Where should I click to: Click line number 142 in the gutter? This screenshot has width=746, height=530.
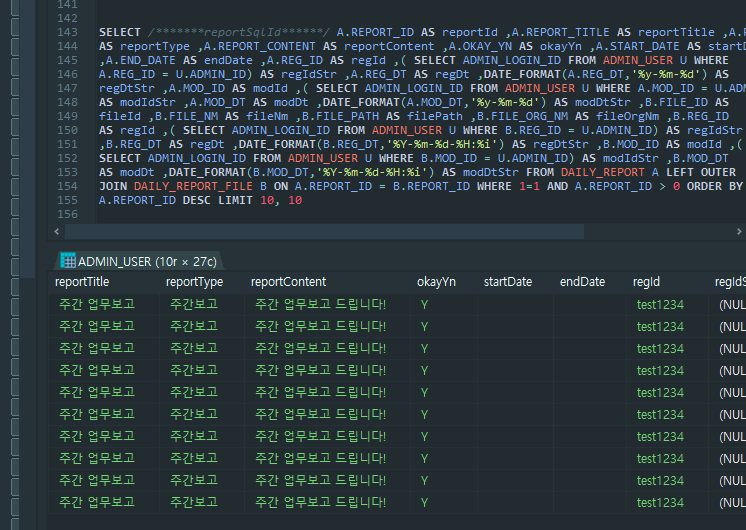[67, 18]
